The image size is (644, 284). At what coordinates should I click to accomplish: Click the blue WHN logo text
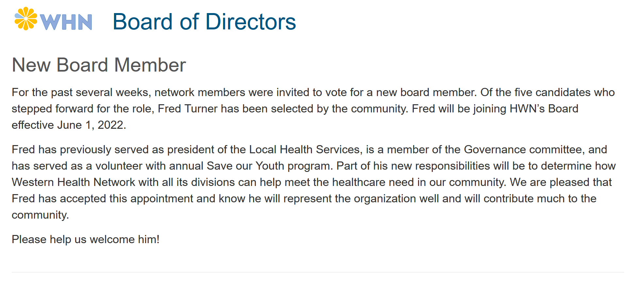pos(66,22)
